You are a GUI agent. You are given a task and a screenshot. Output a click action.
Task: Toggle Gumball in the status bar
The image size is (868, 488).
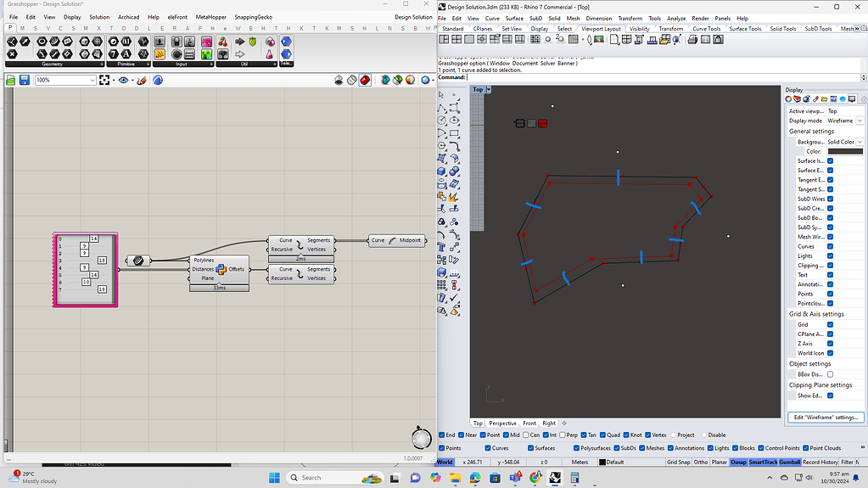(789, 463)
